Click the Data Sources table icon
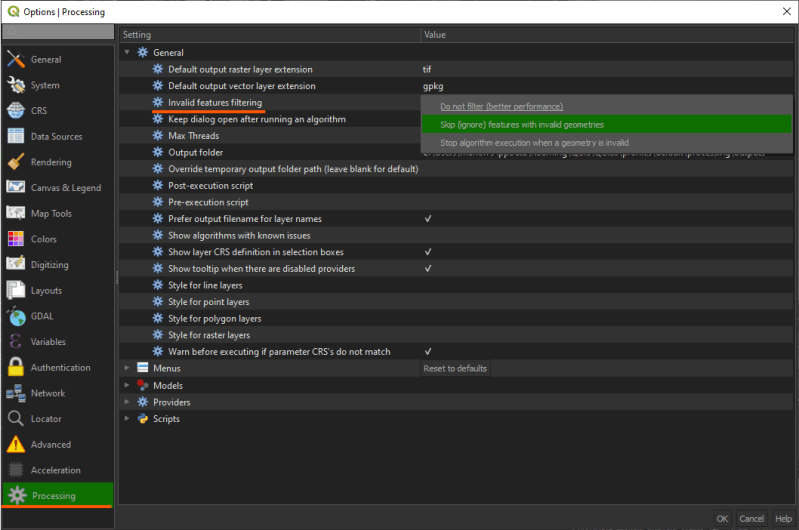This screenshot has height=530, width=799. [16, 136]
